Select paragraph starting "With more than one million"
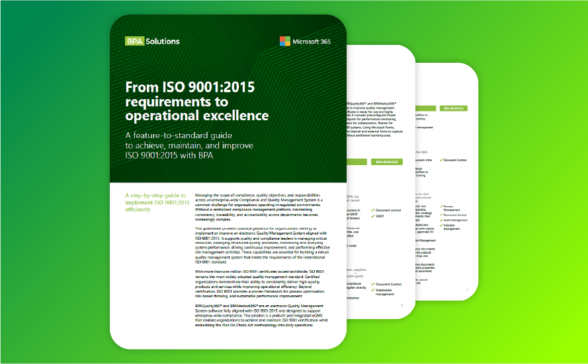 tap(260, 284)
